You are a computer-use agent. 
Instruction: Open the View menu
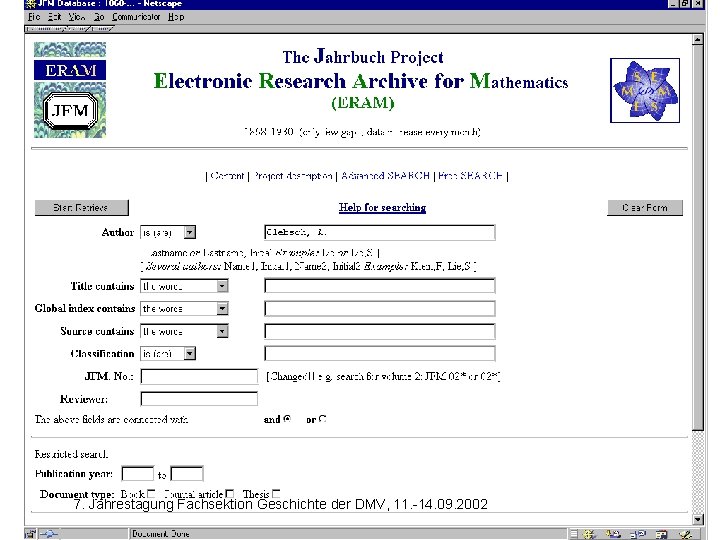[x=77, y=17]
